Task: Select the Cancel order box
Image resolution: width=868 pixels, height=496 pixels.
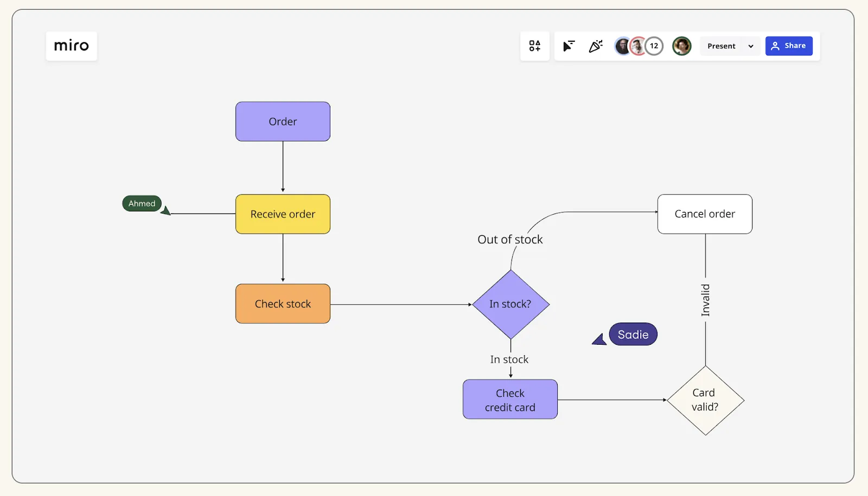Action: coord(705,214)
